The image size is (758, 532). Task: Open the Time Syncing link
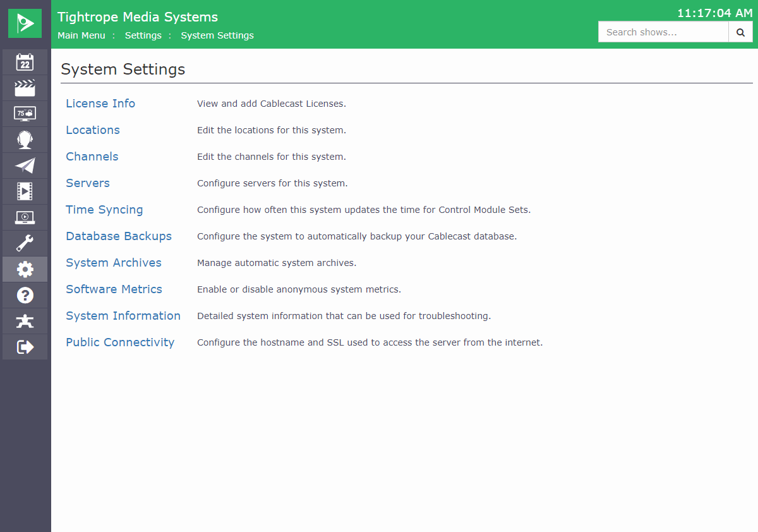(x=104, y=210)
